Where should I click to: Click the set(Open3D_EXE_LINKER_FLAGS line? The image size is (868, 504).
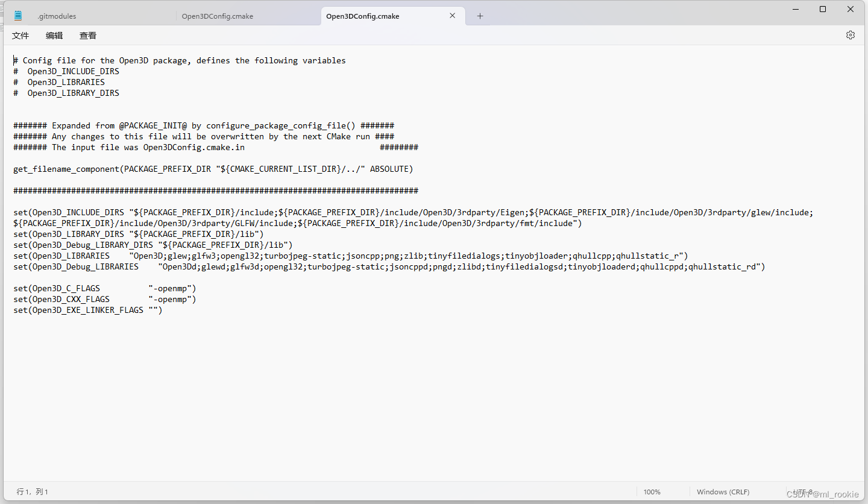pos(88,310)
